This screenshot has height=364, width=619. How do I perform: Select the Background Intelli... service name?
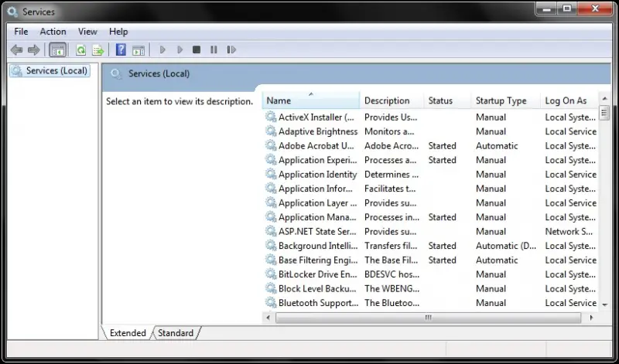[x=318, y=246]
